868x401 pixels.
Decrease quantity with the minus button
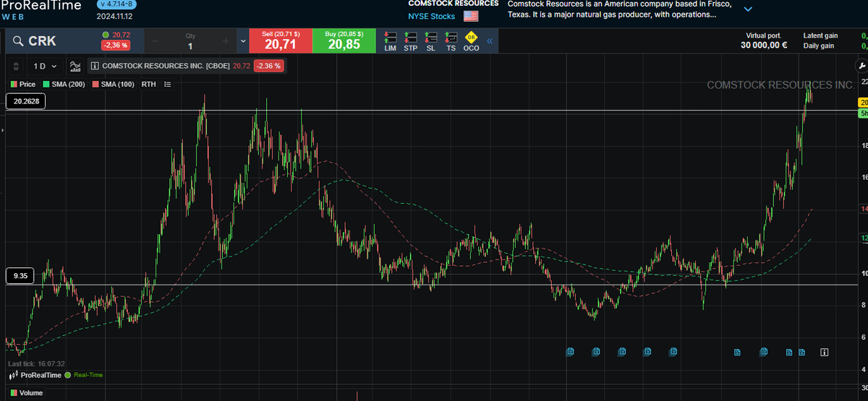156,41
